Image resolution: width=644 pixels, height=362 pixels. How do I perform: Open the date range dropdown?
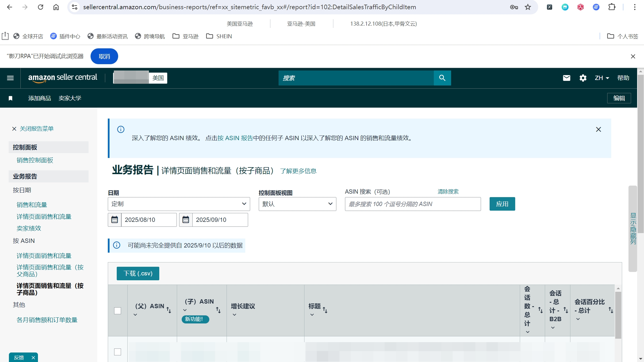point(179,204)
